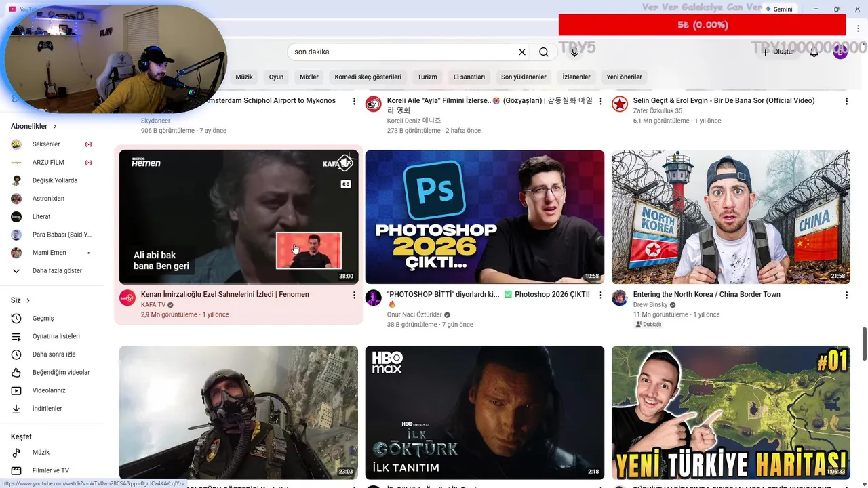Open Mami Emen subscription channel
868x488 pixels.
pos(52,253)
